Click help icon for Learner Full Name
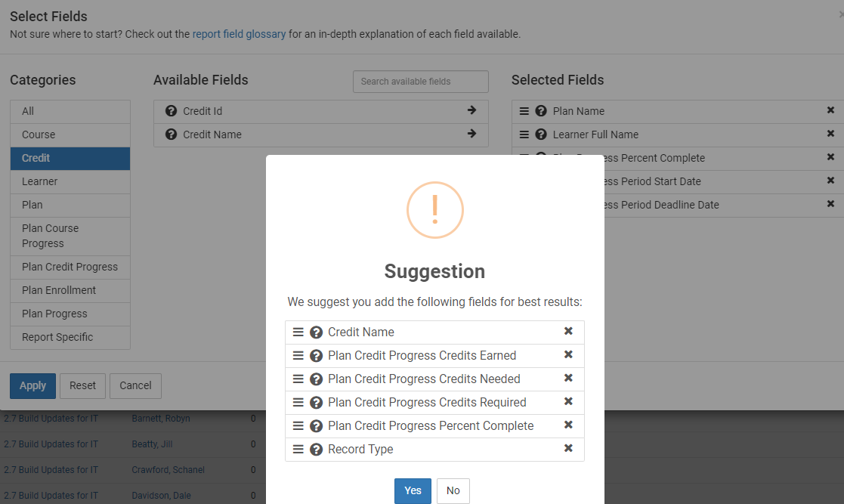The image size is (844, 504). pos(541,135)
